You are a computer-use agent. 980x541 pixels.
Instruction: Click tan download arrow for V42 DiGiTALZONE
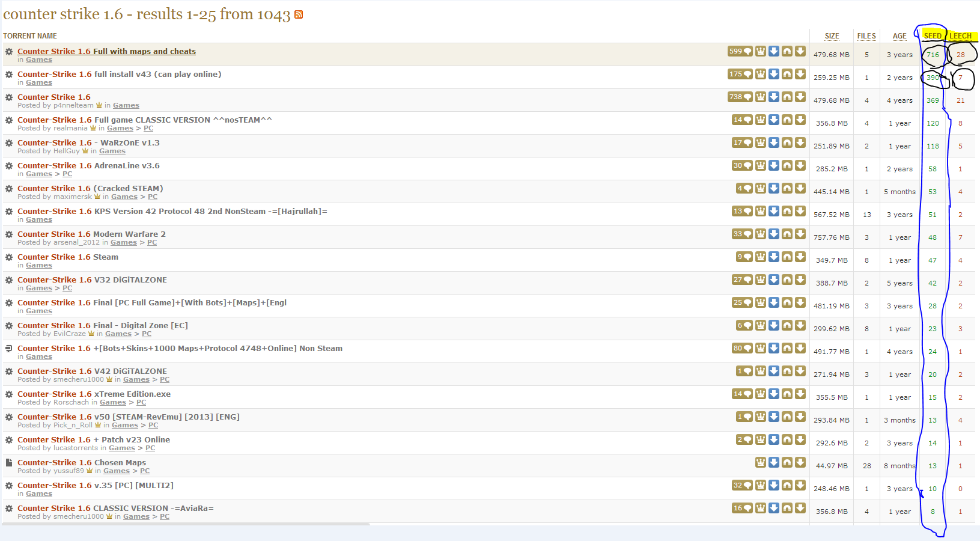click(x=800, y=371)
